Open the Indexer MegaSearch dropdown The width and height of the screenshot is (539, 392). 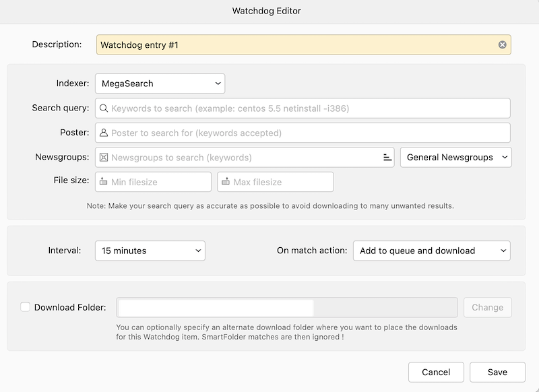pyautogui.click(x=160, y=84)
